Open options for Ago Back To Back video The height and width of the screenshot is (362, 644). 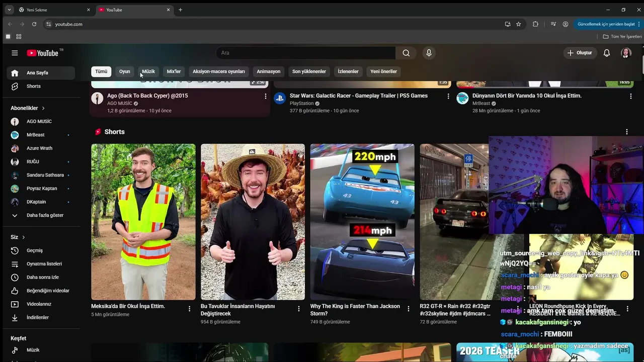tap(266, 97)
